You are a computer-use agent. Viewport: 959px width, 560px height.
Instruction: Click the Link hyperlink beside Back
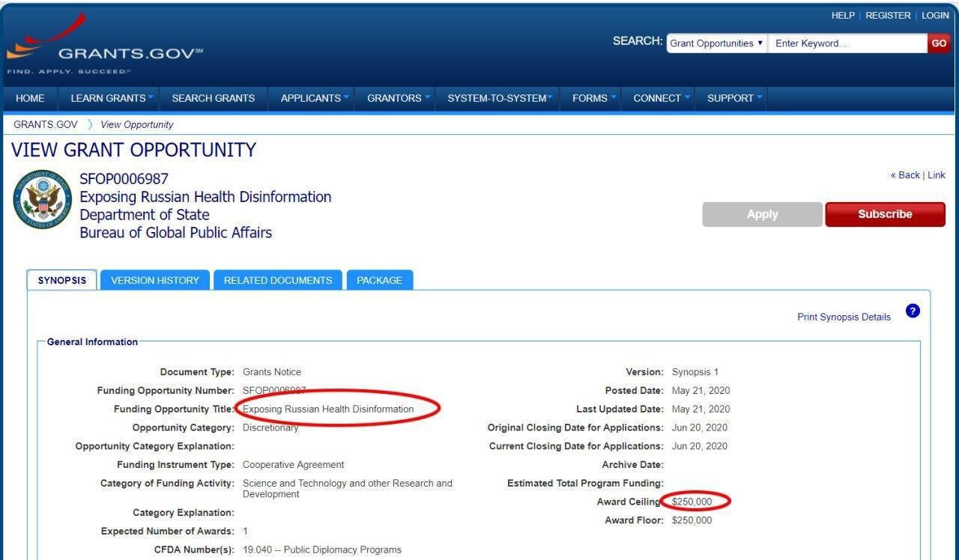937,175
